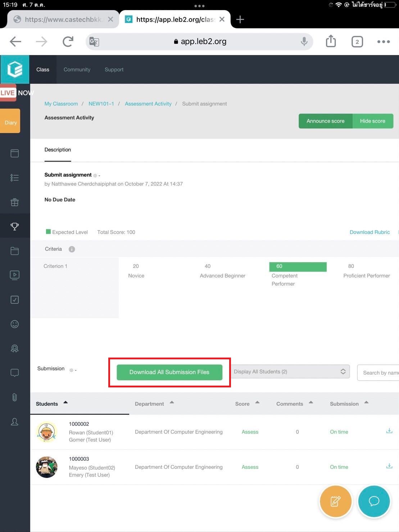399x532 pixels.
Task: Click Mayeso (Student02) avatar thumbnail
Action: click(x=47, y=467)
